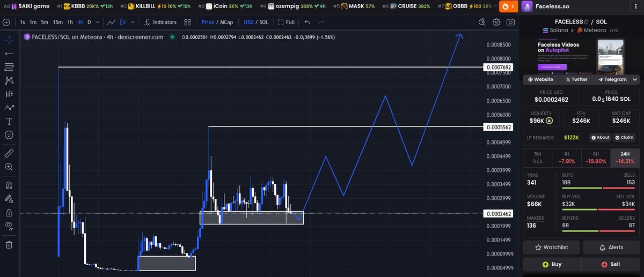Open the emoji icons tool
This screenshot has height=277, width=644.
click(9, 135)
